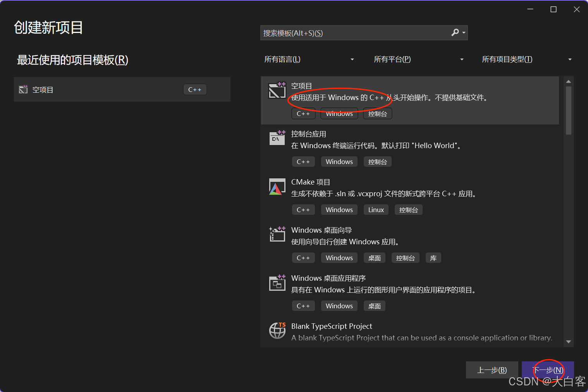
Task: Select the C++ tag on 空项目
Action: 303,113
